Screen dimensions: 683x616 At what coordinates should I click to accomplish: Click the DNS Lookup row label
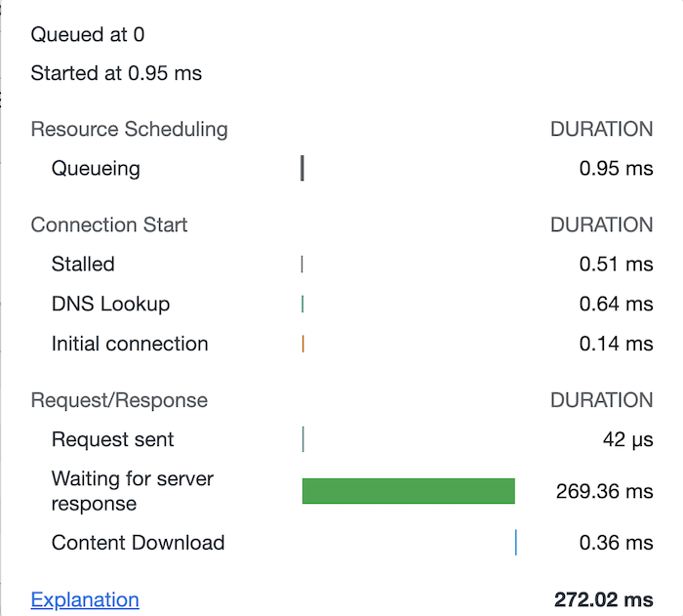click(x=110, y=304)
